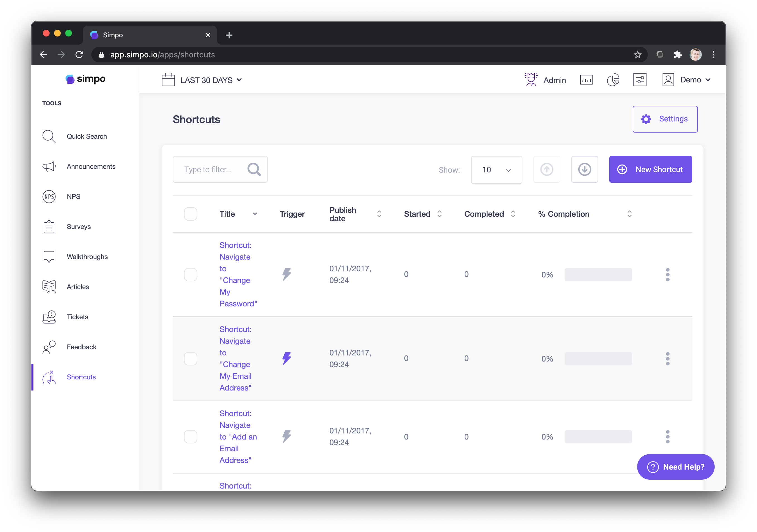Open shortcut Navigate to Add an Email Address
The width and height of the screenshot is (757, 532).
point(238,436)
